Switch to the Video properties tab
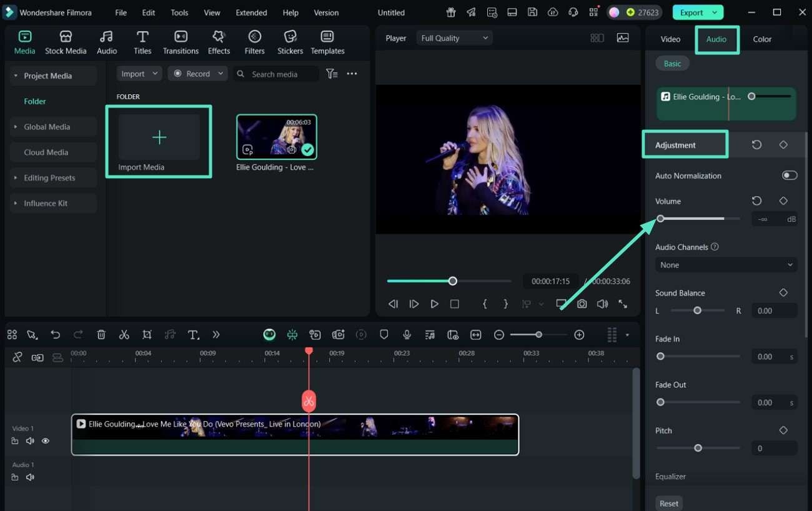The height and width of the screenshot is (511, 812). tap(670, 39)
